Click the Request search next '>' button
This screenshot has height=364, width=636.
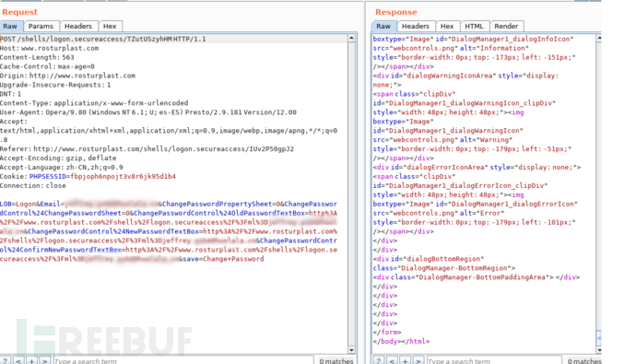tap(45, 360)
